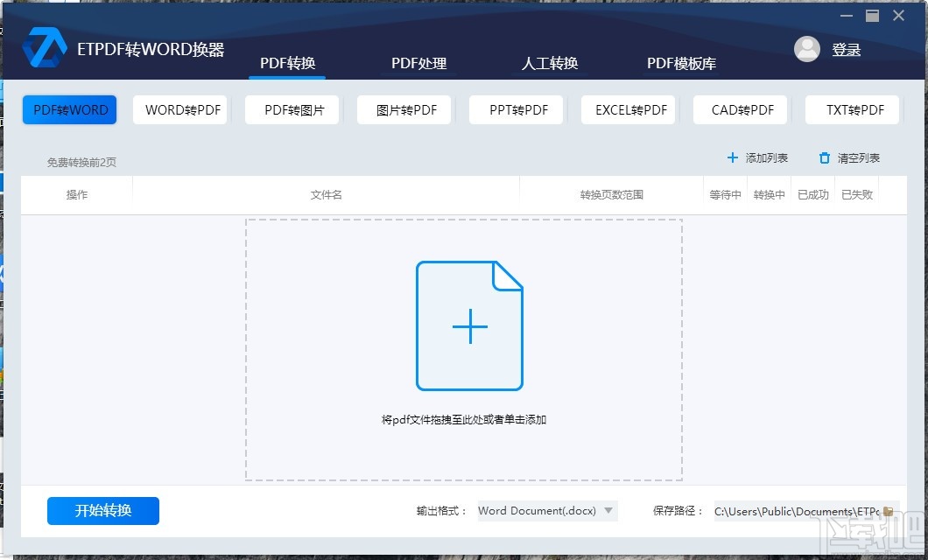
Task: Click the 已失败 status header
Action: pos(857,194)
